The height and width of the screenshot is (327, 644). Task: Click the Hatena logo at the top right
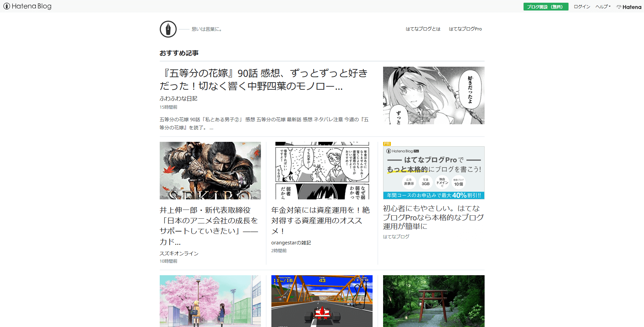click(629, 7)
